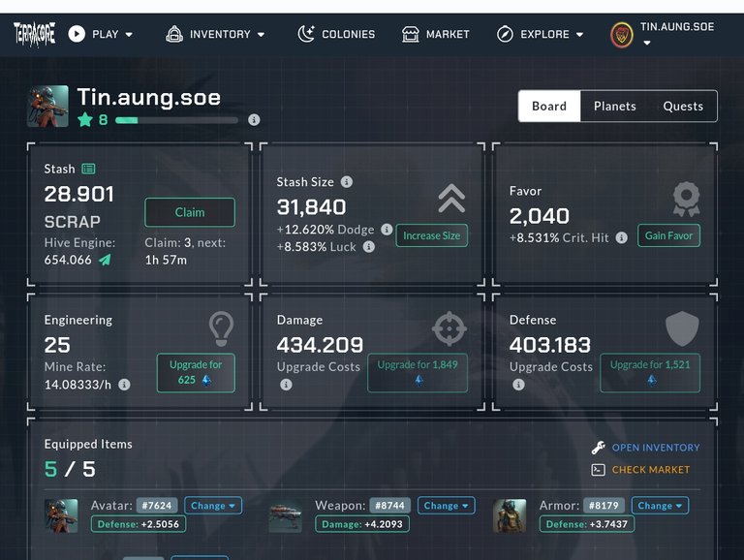Open the Stash list icon
Image resolution: width=744 pixels, height=560 pixels.
pos(88,169)
